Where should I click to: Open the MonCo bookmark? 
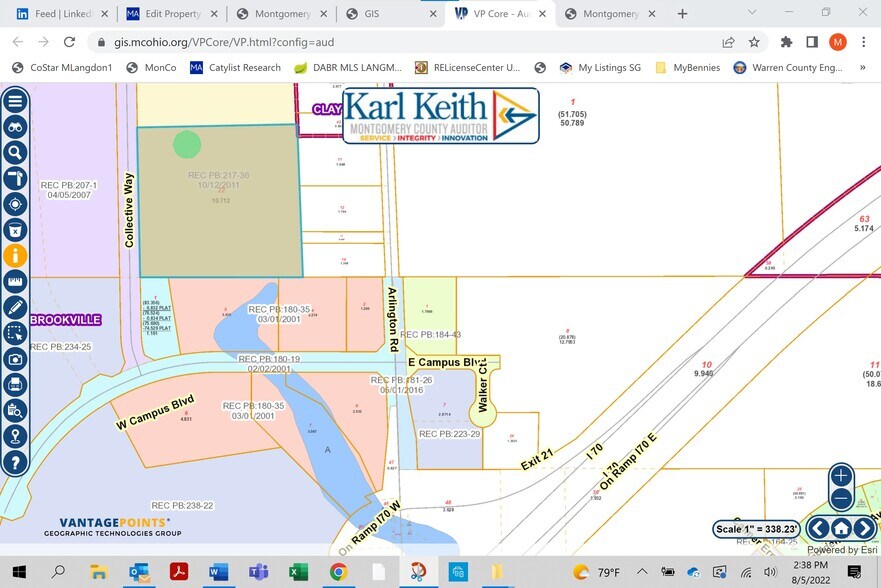(152, 67)
